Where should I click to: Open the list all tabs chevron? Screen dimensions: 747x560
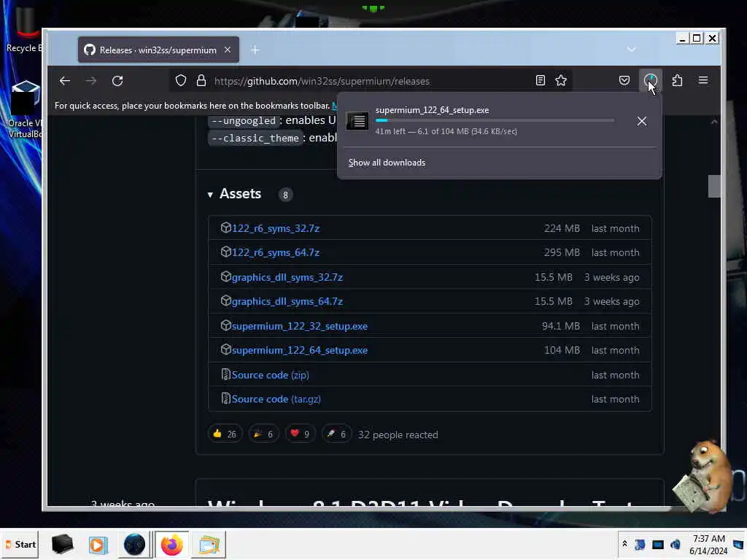[631, 50]
